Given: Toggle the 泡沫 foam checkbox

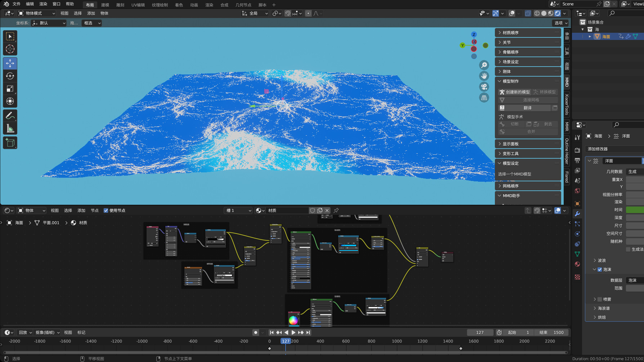Looking at the screenshot, I should [x=600, y=270].
